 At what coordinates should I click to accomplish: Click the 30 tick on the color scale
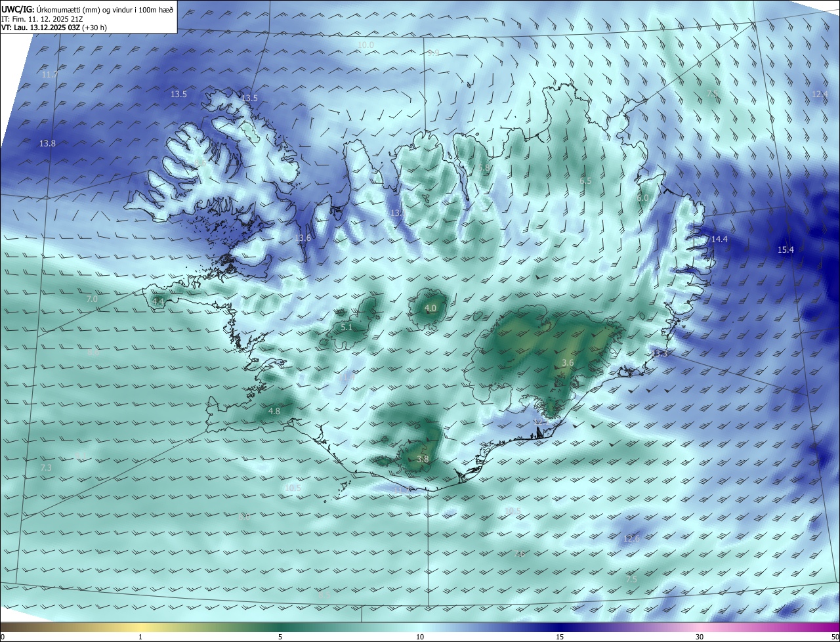(x=700, y=637)
